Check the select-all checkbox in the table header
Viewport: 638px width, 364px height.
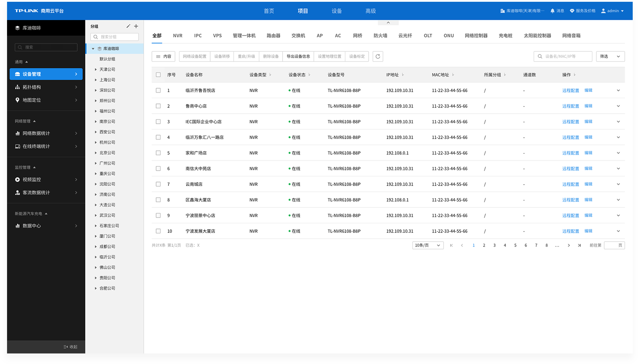(158, 75)
